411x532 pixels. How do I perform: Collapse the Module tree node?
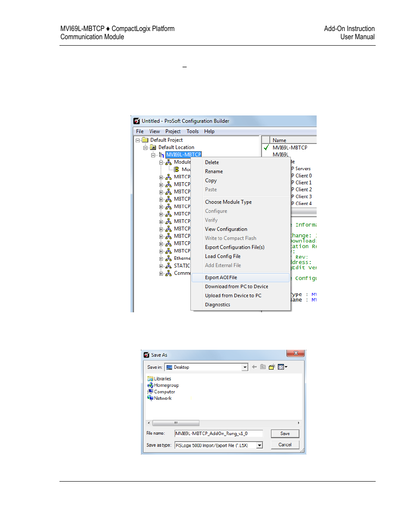[161, 162]
